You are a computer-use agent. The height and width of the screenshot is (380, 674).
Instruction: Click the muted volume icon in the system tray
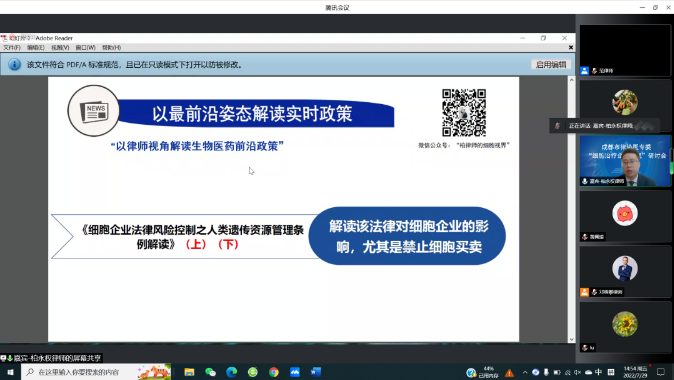click(x=578, y=372)
